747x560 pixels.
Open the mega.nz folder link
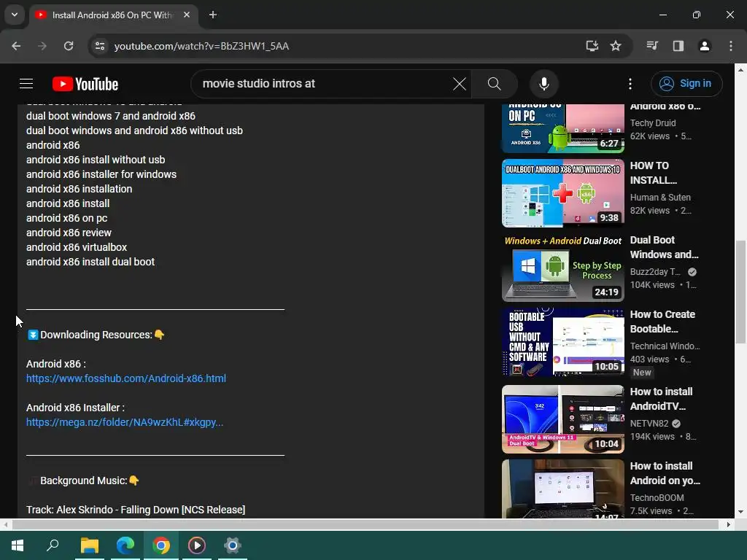point(125,422)
